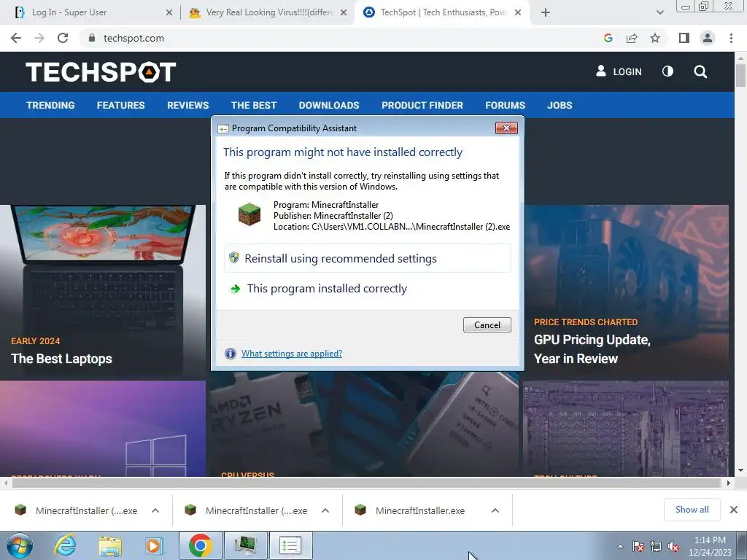Open the Chrome profile avatar
The image size is (747, 560).
(x=708, y=38)
